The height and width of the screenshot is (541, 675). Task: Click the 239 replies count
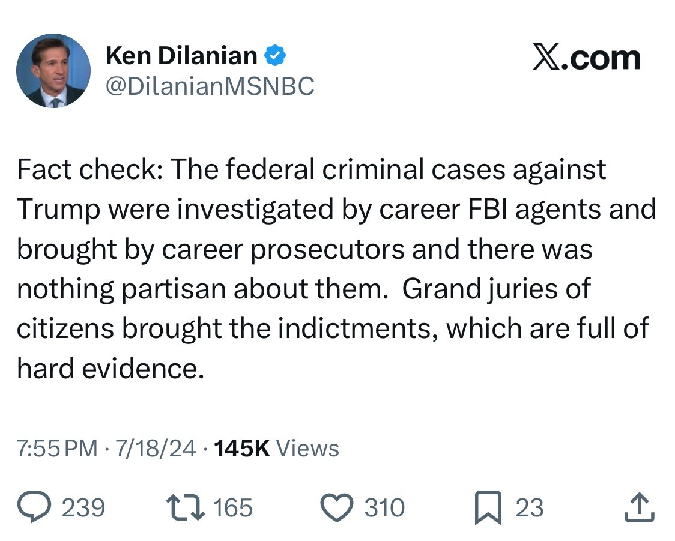[83, 507]
